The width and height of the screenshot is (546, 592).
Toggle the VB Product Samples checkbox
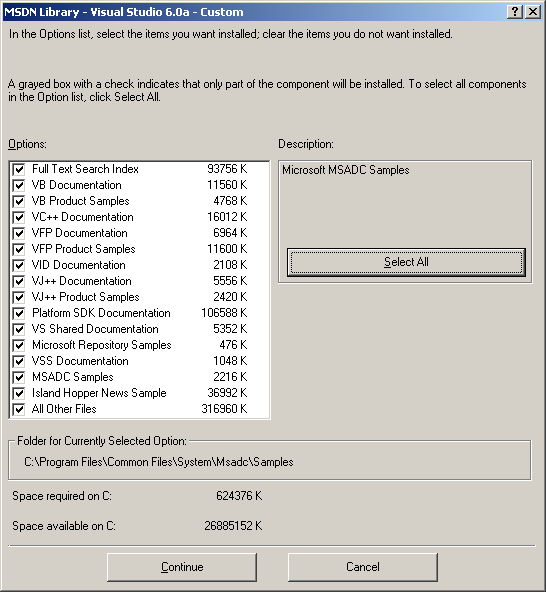19,201
